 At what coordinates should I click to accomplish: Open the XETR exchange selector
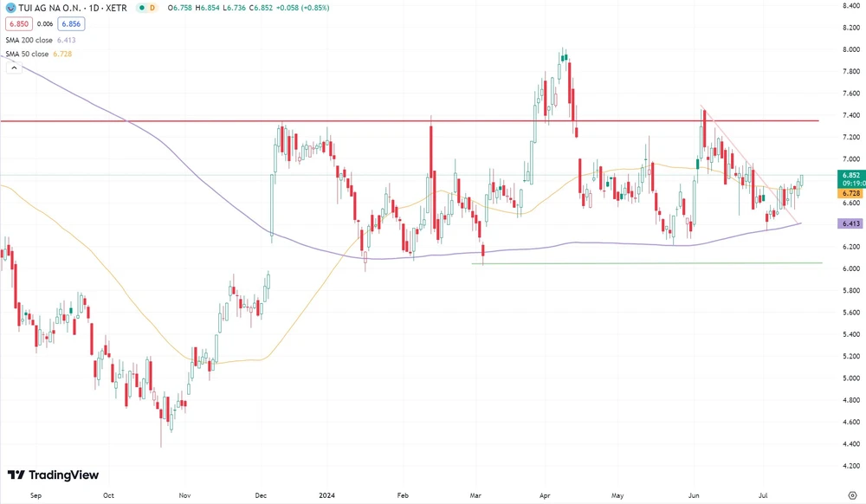point(116,7)
